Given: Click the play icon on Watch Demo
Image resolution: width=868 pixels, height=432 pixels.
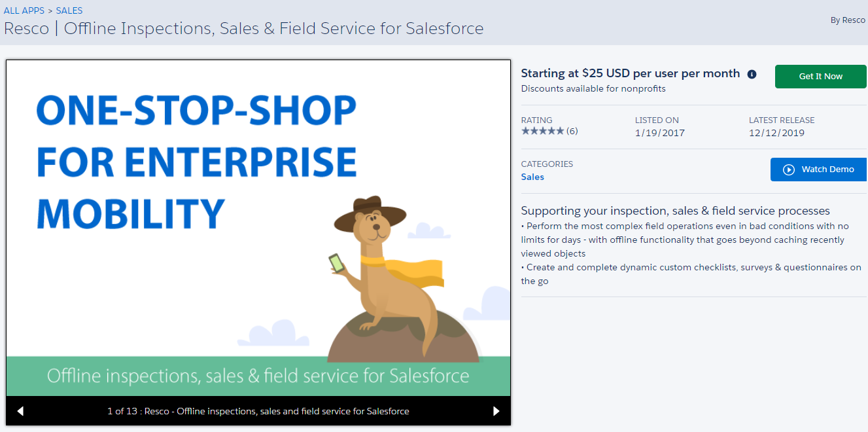Looking at the screenshot, I should click(x=789, y=170).
